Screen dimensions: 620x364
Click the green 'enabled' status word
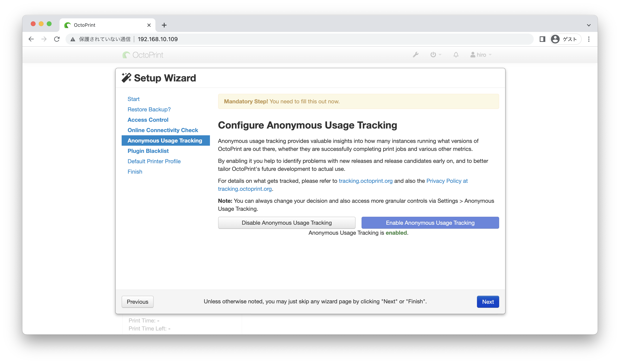click(x=396, y=233)
